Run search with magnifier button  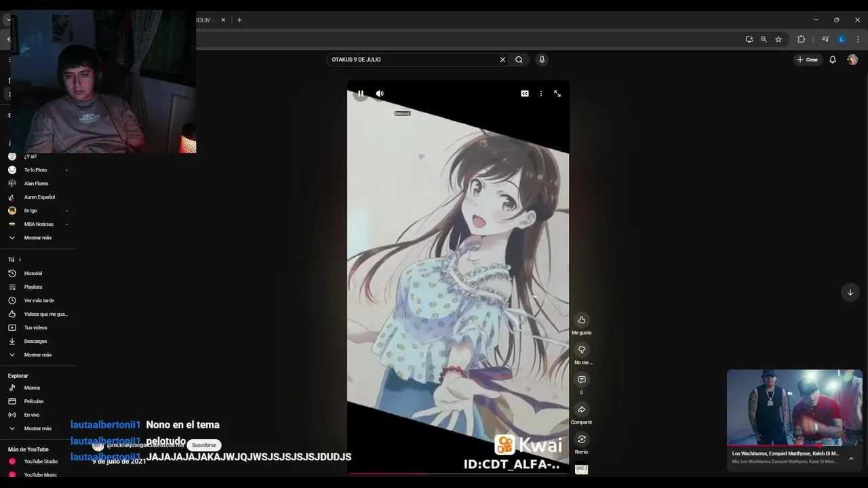point(519,60)
